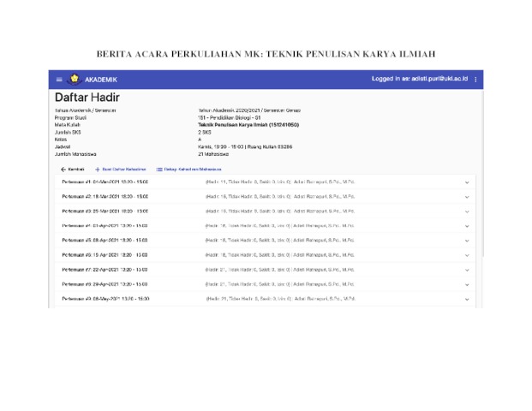Expand Pertemuan #2 chevron

(x=467, y=197)
